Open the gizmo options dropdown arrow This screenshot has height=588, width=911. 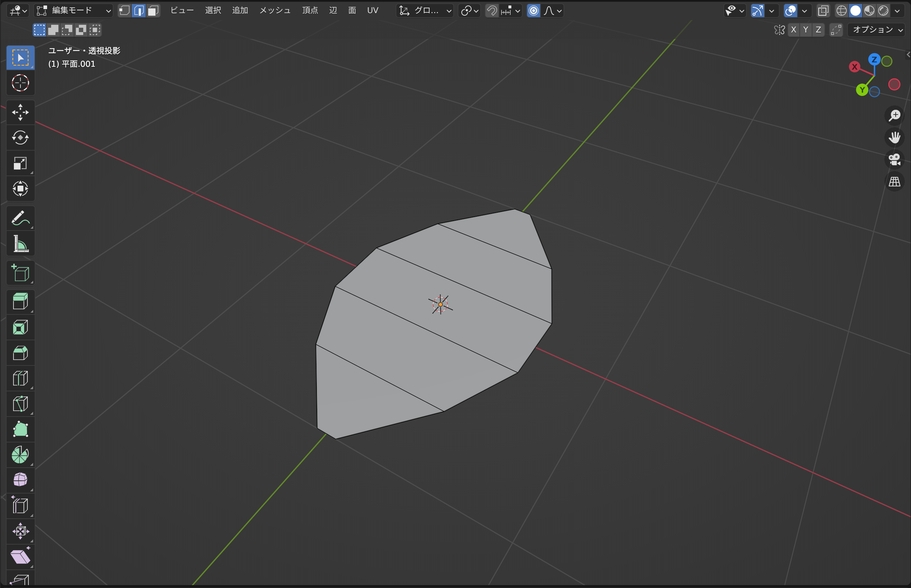(x=772, y=11)
